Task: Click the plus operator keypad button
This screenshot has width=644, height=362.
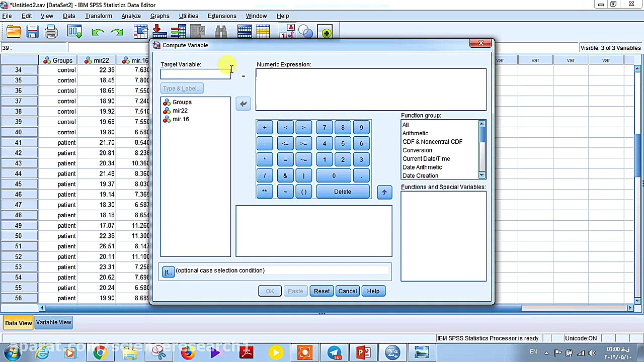Action: pos(265,127)
